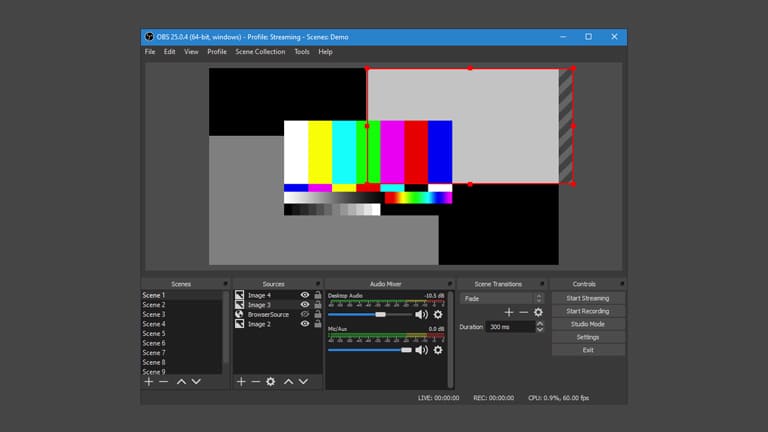Viewport: 768px width, 432px height.
Task: Open source properties gear icon
Action: point(270,382)
